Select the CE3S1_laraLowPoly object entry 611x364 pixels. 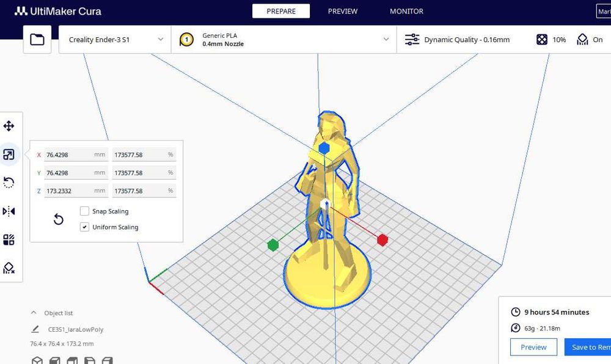(76, 329)
